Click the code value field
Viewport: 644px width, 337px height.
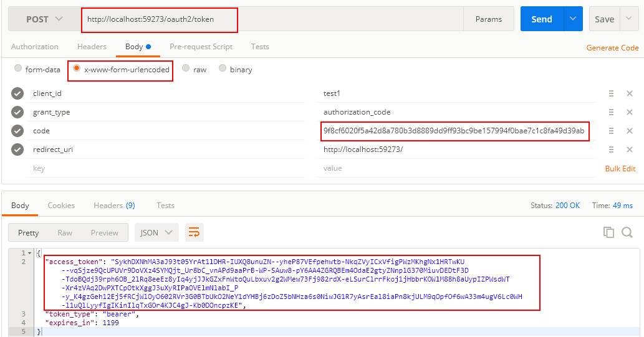(456, 131)
